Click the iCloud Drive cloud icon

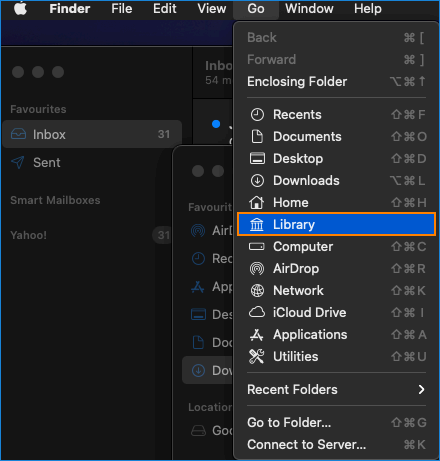click(x=257, y=312)
